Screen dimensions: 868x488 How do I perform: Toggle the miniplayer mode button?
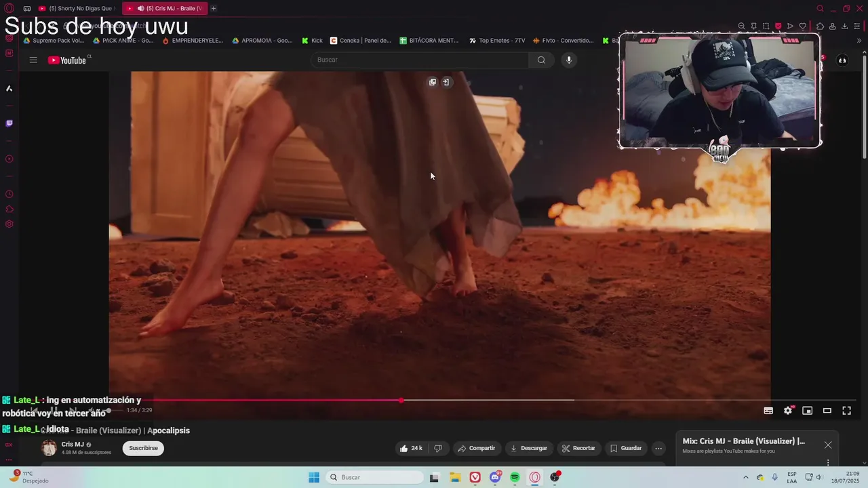(x=808, y=410)
